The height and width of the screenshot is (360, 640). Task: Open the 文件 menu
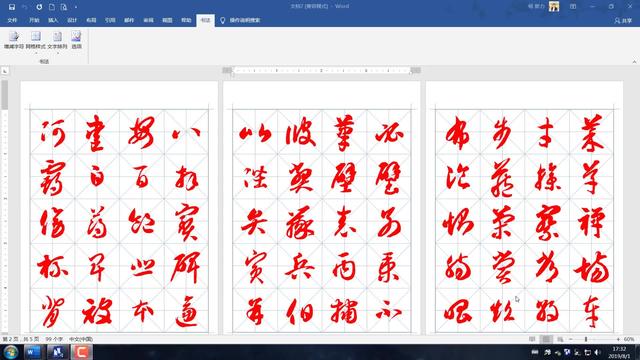click(12, 20)
